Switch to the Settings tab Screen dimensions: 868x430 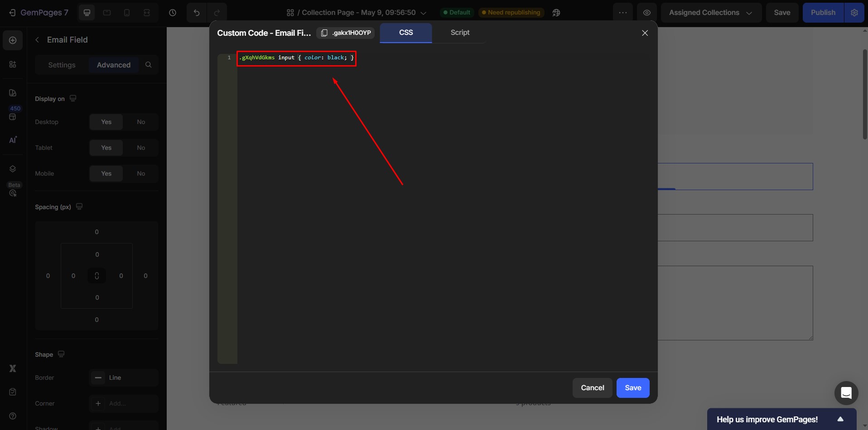[x=62, y=65]
